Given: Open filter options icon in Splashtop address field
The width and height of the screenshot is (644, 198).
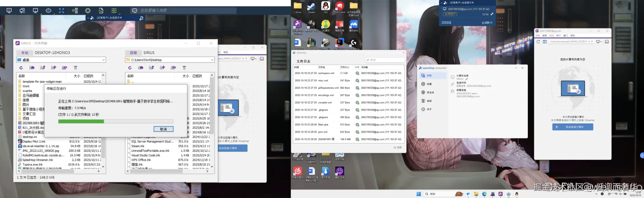Looking at the screenshot, I should (592, 42).
